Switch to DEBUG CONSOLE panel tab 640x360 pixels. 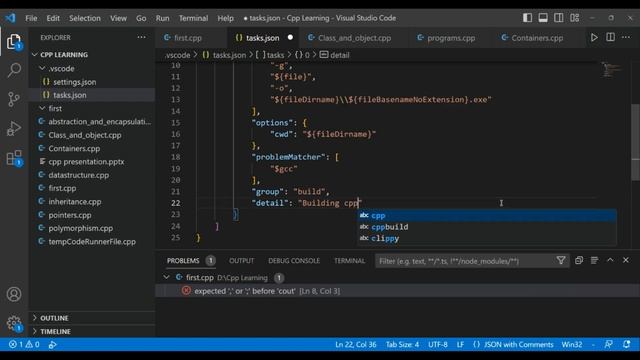[x=294, y=261]
